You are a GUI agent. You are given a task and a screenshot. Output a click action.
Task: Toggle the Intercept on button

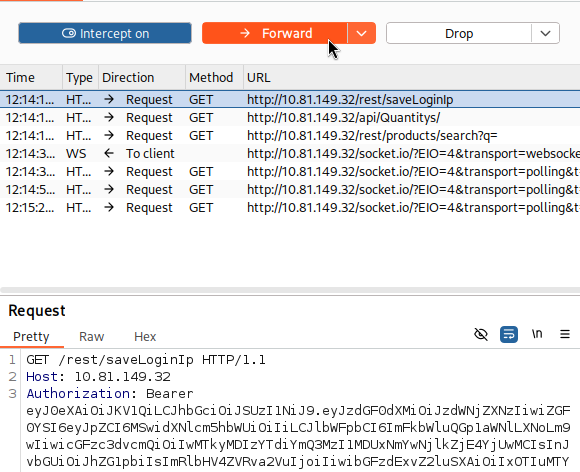(105, 33)
